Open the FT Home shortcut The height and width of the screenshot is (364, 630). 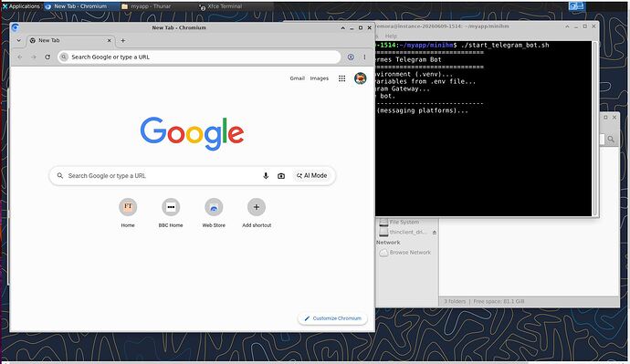coord(128,213)
